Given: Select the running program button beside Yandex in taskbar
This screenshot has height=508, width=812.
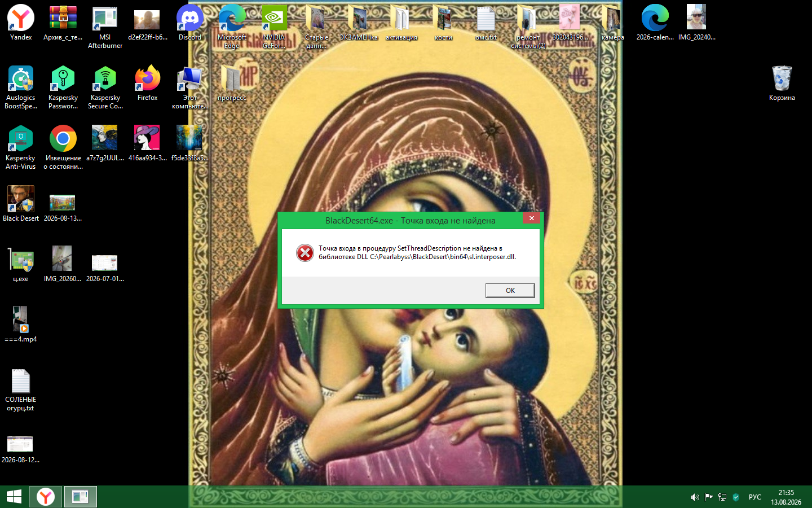Looking at the screenshot, I should 80,497.
